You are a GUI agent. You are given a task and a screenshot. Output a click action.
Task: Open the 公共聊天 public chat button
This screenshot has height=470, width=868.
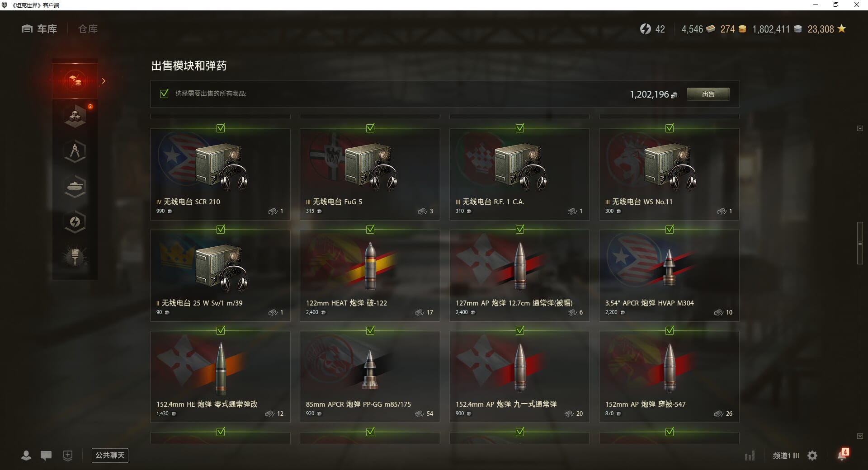[110, 455]
